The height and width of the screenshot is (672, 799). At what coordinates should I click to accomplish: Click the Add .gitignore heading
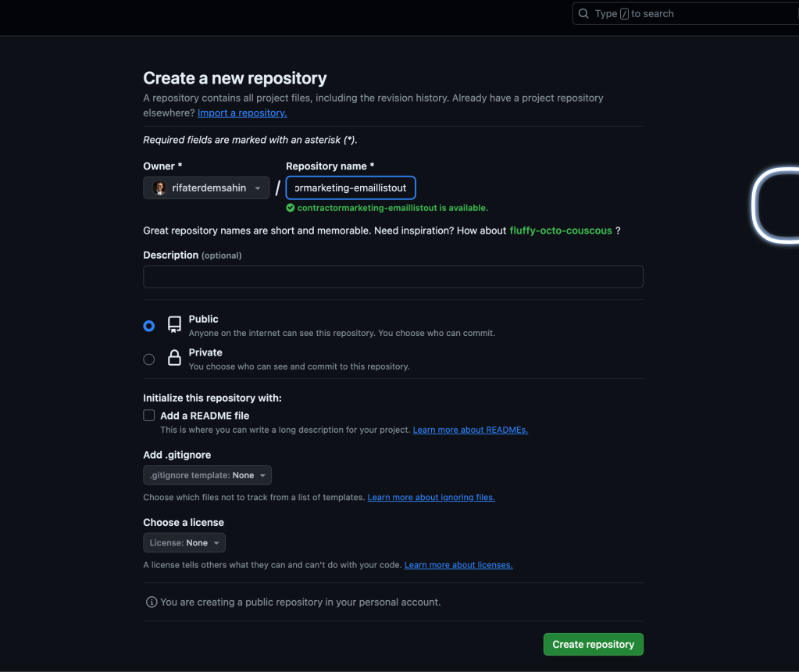177,455
